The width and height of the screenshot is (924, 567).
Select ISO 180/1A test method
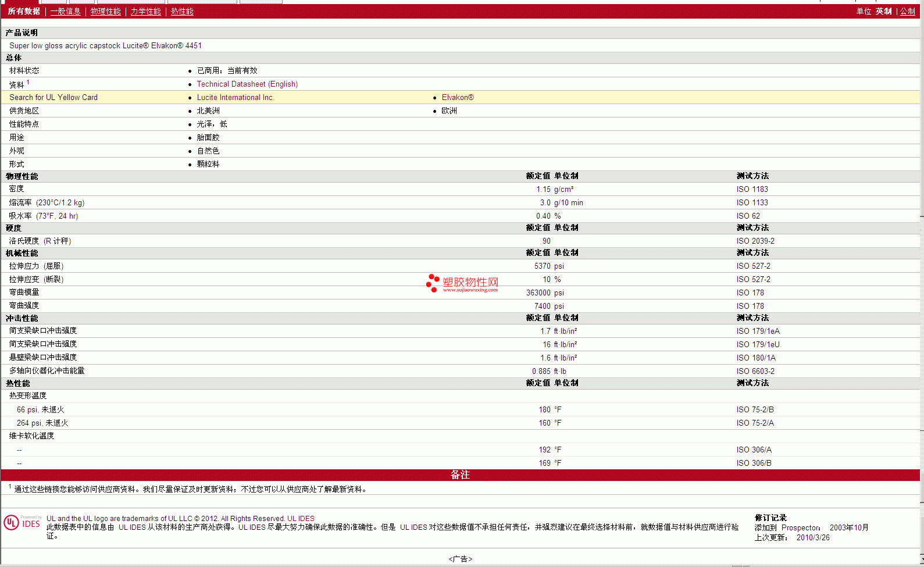[x=756, y=358]
